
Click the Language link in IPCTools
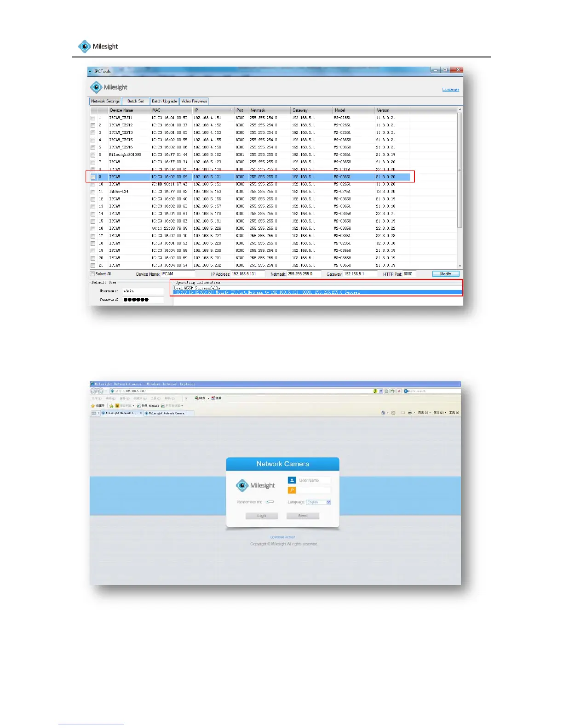tap(450, 89)
